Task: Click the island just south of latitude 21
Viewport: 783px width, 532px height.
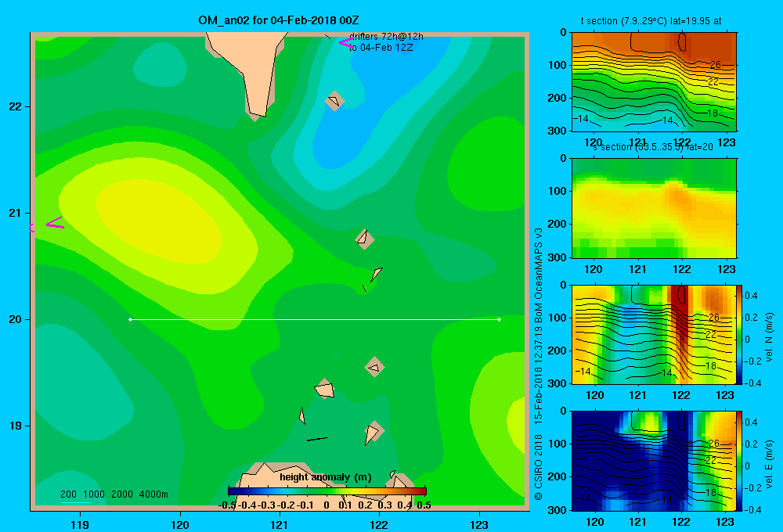Action: [x=365, y=239]
